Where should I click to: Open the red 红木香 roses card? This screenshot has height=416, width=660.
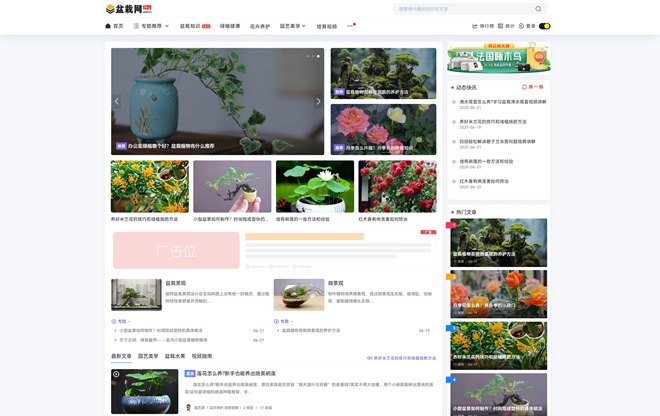[397, 186]
